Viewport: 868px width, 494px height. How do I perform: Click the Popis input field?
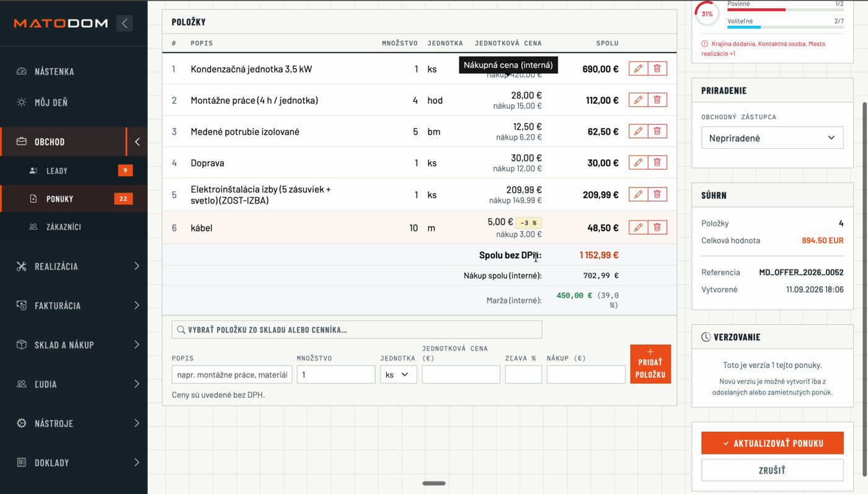pyautogui.click(x=232, y=375)
